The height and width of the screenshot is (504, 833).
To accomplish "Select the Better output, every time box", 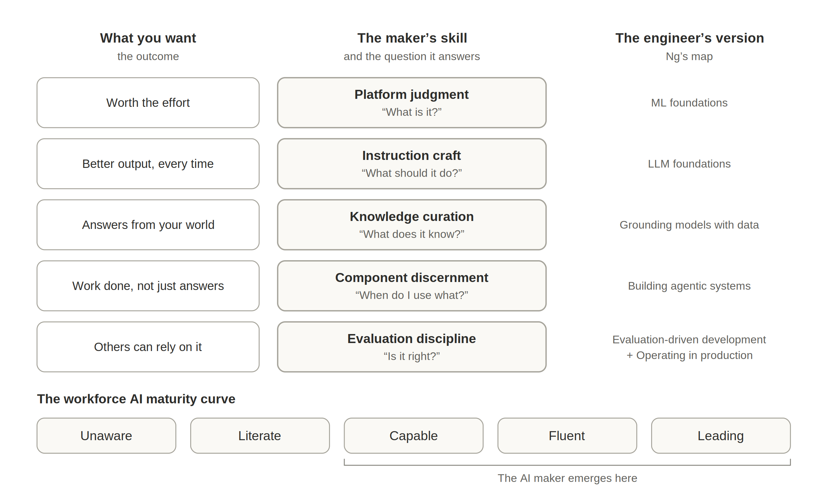I will pos(148,164).
